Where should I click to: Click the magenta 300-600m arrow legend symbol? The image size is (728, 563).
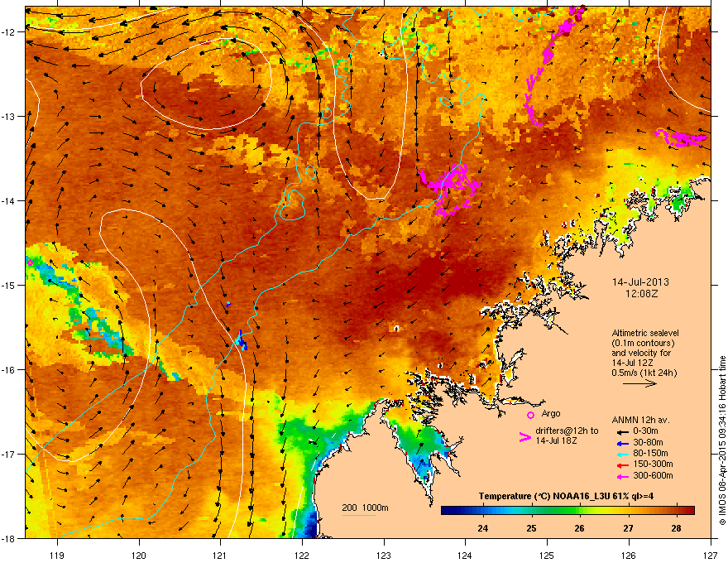pyautogui.click(x=623, y=476)
